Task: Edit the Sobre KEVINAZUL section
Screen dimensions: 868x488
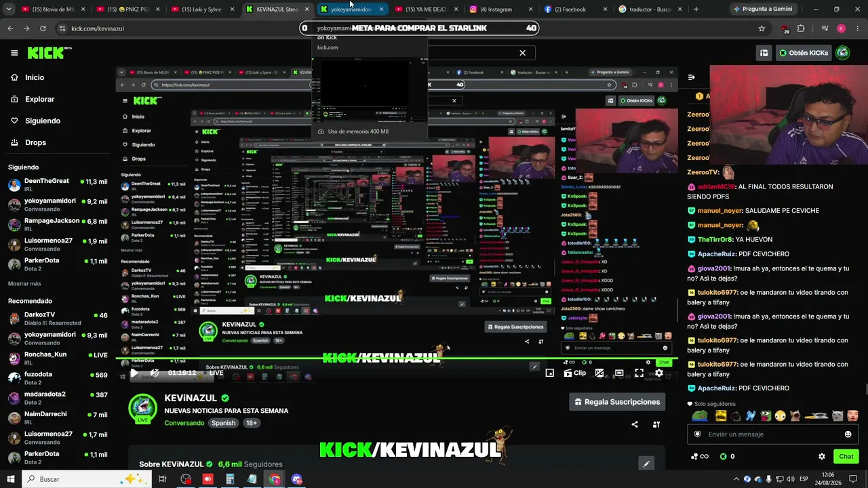Action: [646, 464]
